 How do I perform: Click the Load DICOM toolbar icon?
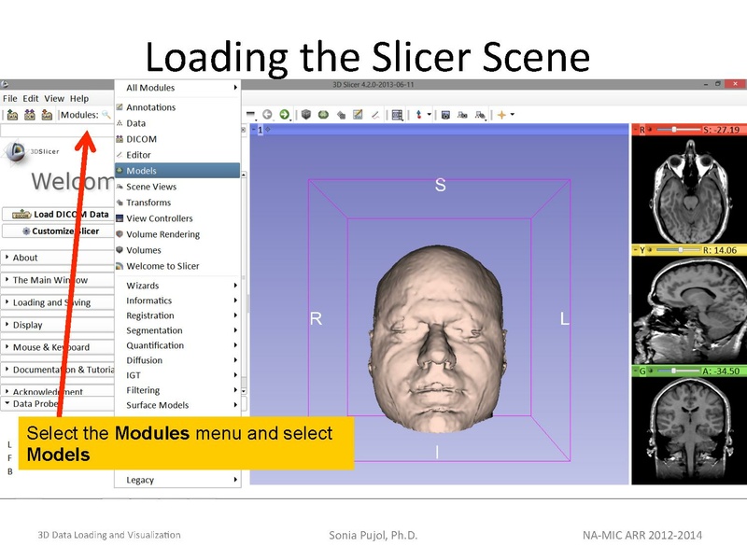30,115
